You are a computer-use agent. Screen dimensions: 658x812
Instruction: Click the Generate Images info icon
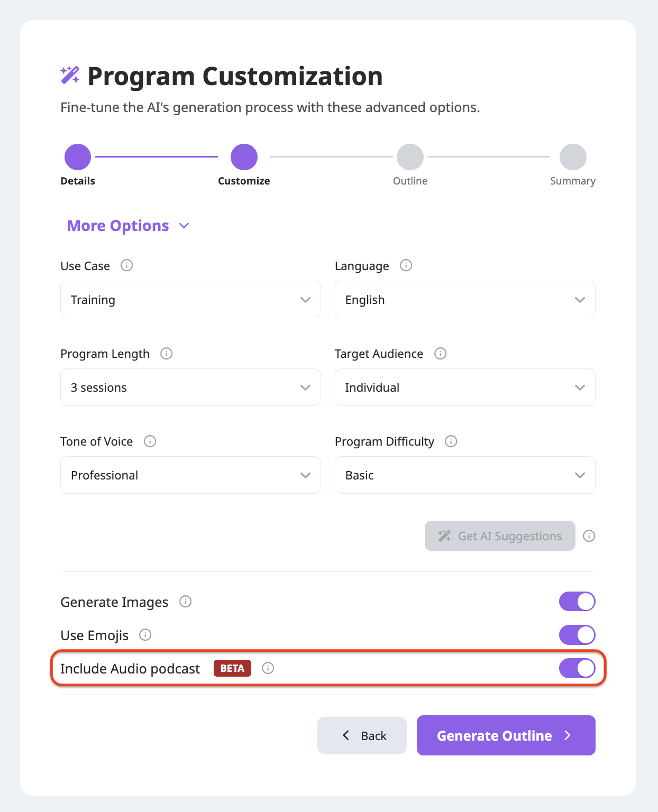point(185,602)
